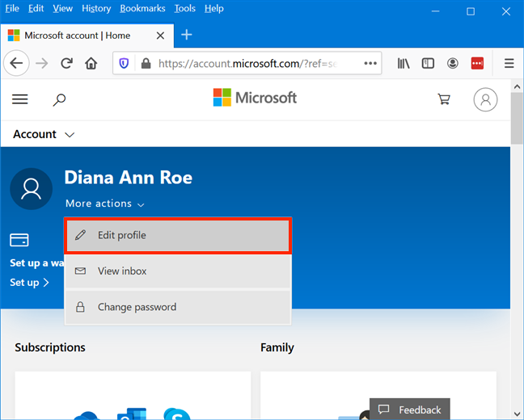524x420 pixels.
Task: Open the shopping cart
Action: (x=444, y=99)
